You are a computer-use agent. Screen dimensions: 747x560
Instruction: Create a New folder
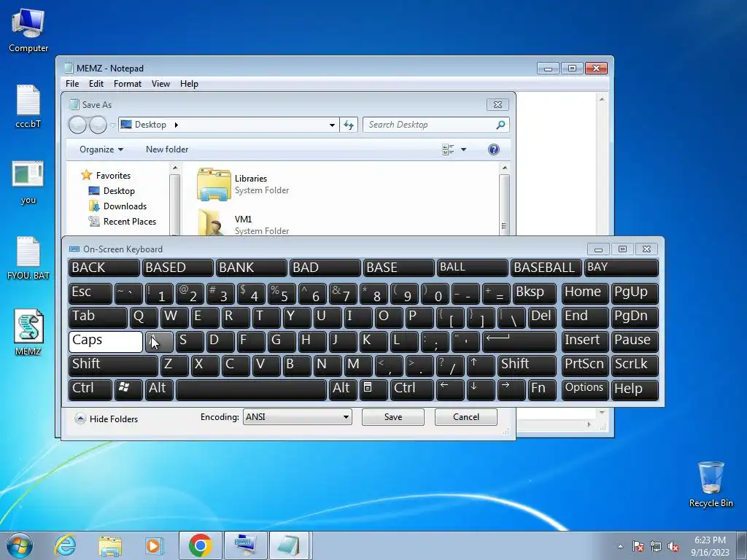tap(167, 149)
